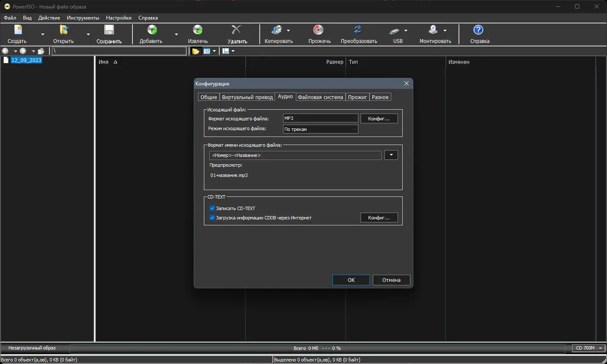The width and height of the screenshot is (607, 364).
Task: Click the file list view mode icon
Action: 207,51
